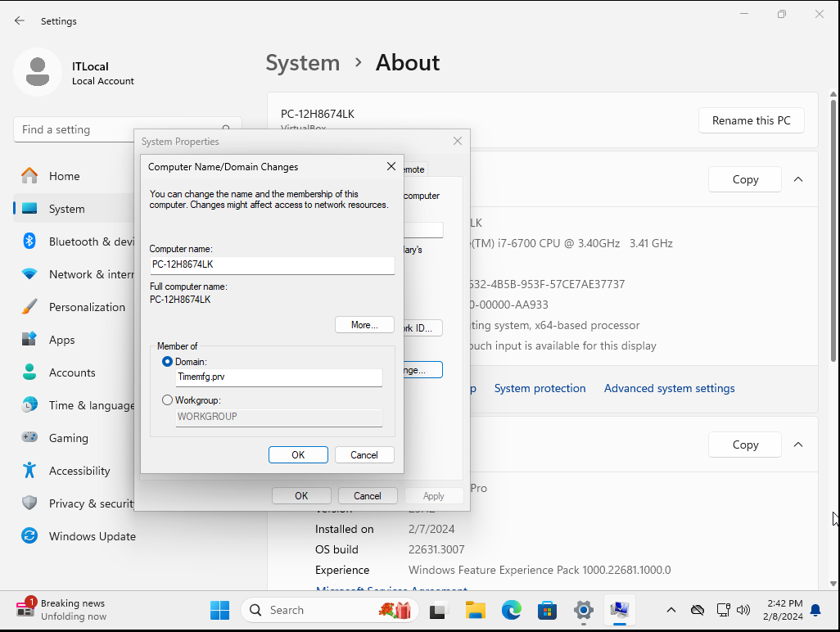
Task: Click the partially hidden Network ID button
Action: [423, 327]
